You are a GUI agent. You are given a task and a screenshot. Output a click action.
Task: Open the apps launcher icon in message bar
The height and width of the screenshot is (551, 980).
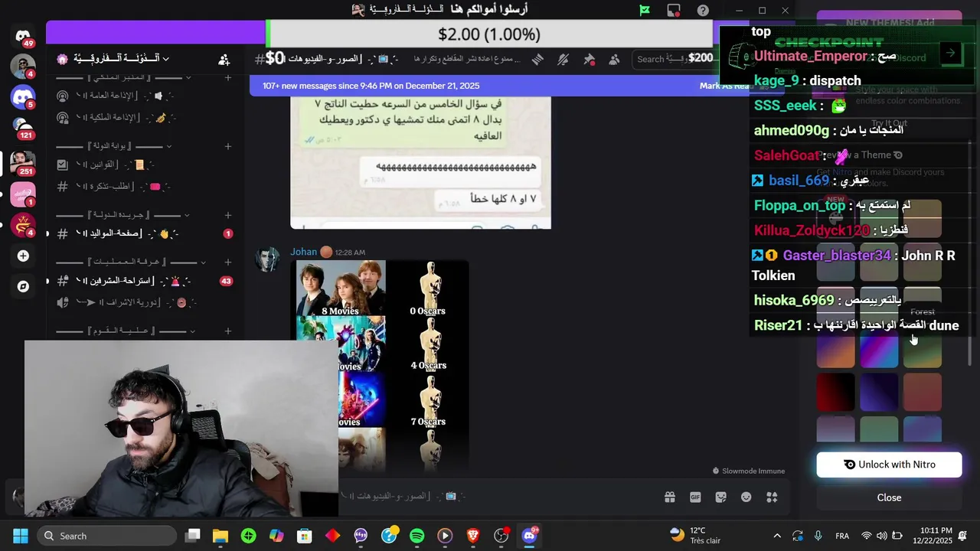coord(772,497)
